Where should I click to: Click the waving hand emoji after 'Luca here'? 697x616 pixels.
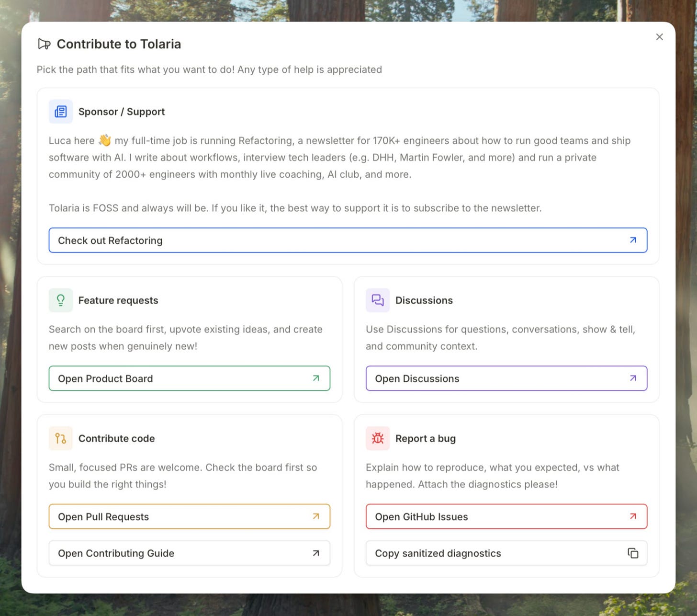click(105, 140)
